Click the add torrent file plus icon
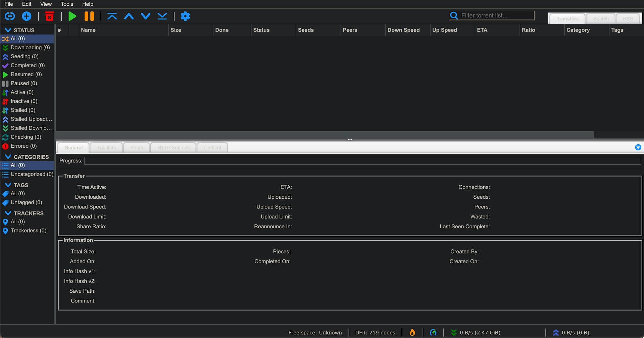 point(27,16)
